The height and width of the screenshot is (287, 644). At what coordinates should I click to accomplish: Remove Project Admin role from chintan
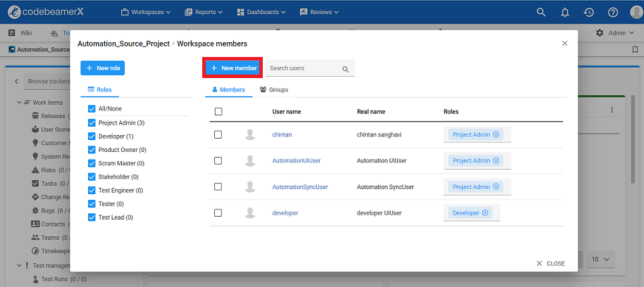495,134
